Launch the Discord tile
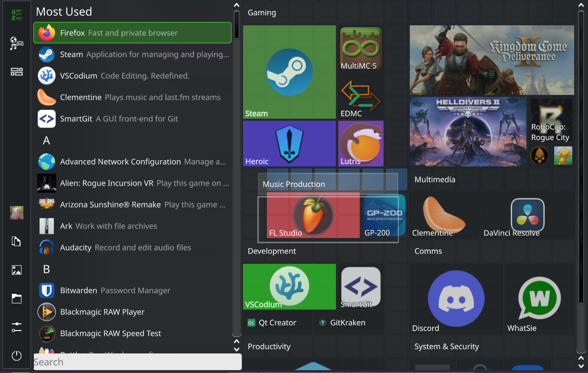 point(456,299)
